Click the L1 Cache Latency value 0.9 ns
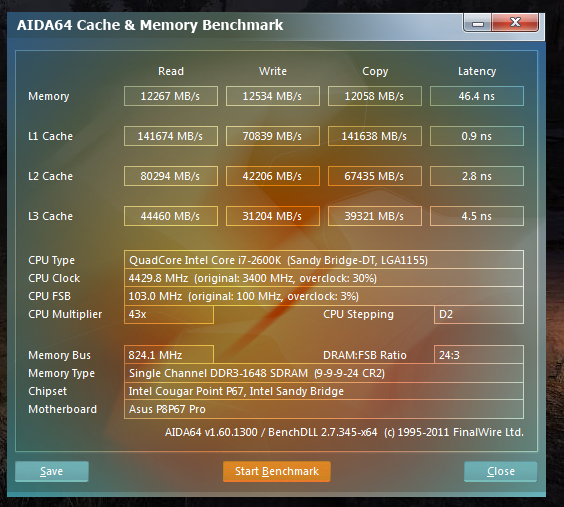This screenshot has height=507, width=564. 477,136
